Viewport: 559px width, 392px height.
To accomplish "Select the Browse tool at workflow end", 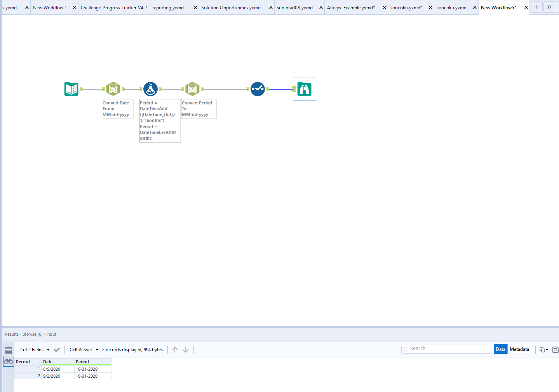I will pos(304,89).
